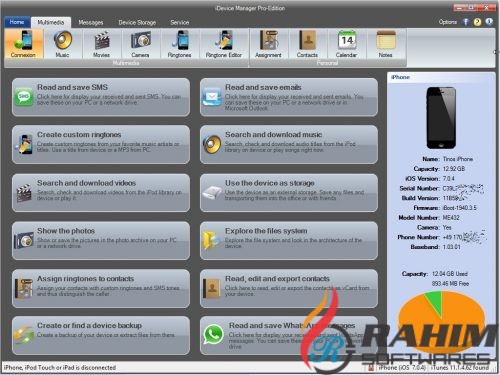Switch to the Home tab
The image size is (500, 375).
[x=17, y=22]
